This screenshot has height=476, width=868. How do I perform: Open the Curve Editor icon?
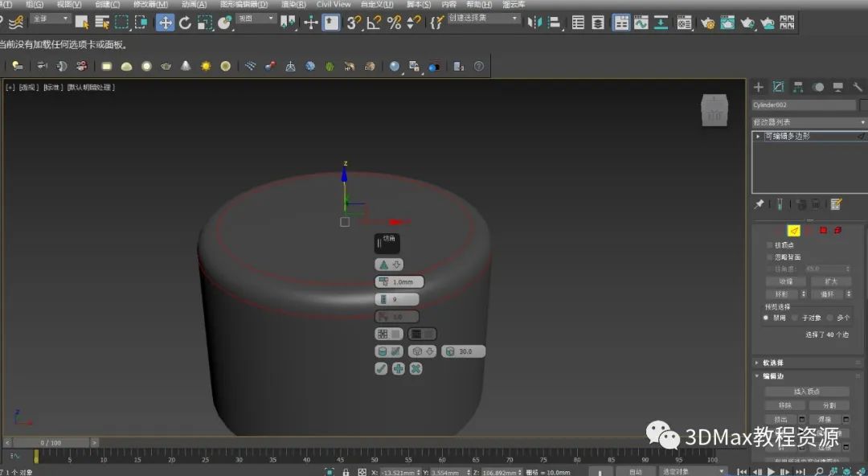641,23
